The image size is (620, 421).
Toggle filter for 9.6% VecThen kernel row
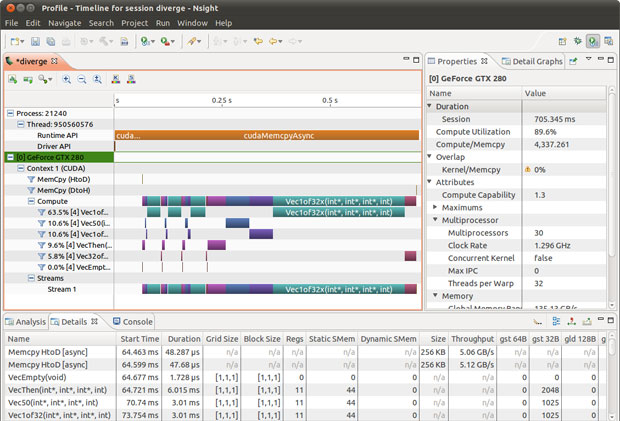coord(41,245)
